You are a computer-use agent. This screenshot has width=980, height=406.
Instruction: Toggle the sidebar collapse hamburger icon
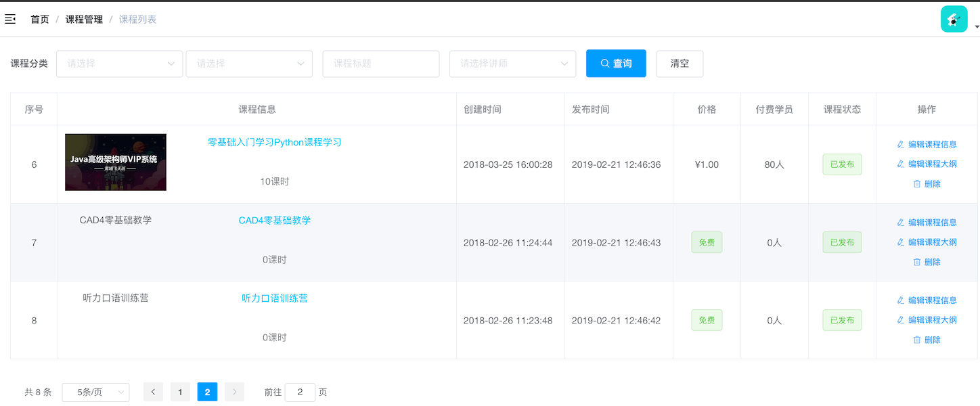pyautogui.click(x=10, y=19)
